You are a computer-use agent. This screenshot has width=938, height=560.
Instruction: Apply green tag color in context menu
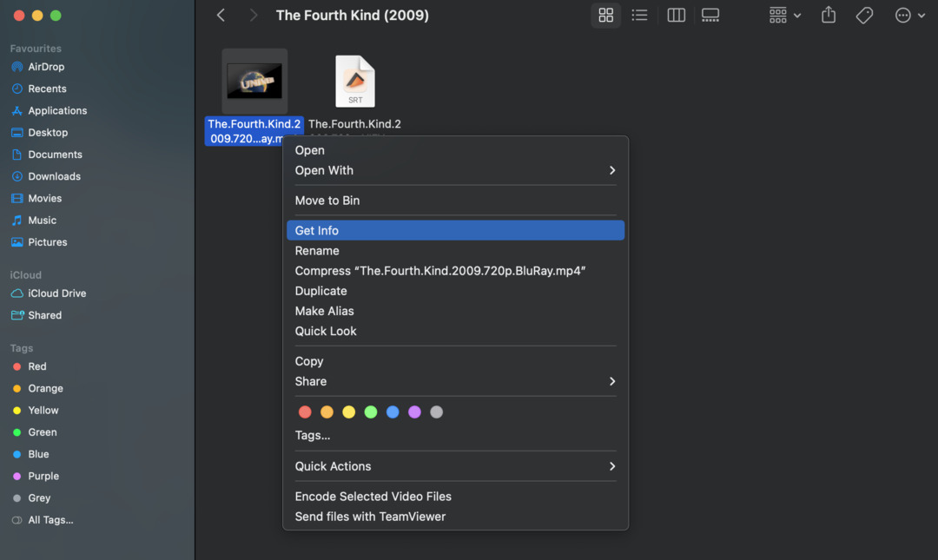point(371,412)
